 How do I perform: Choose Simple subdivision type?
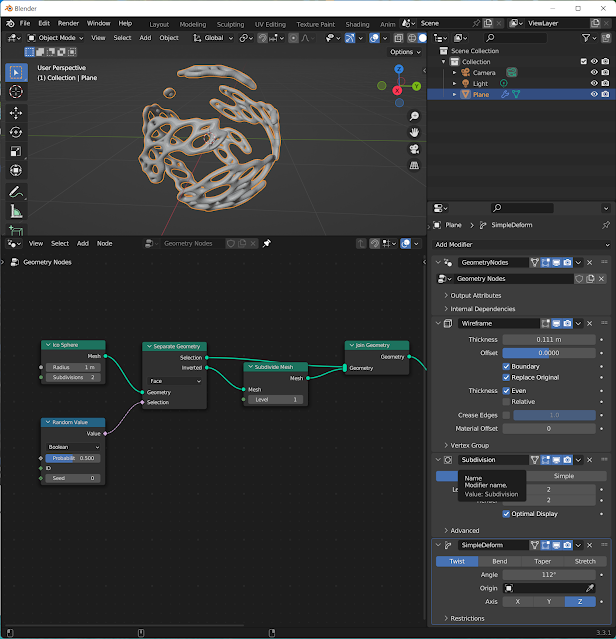coord(564,476)
